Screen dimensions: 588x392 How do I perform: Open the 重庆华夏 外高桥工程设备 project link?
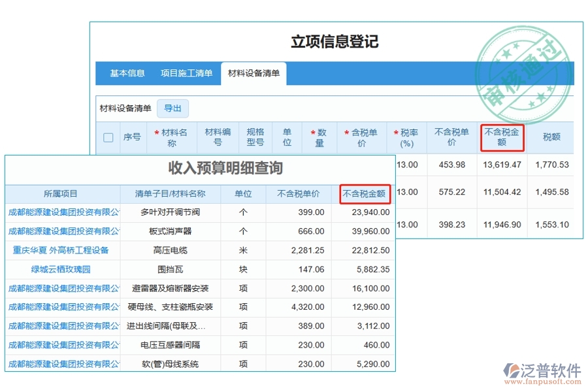tap(62, 250)
